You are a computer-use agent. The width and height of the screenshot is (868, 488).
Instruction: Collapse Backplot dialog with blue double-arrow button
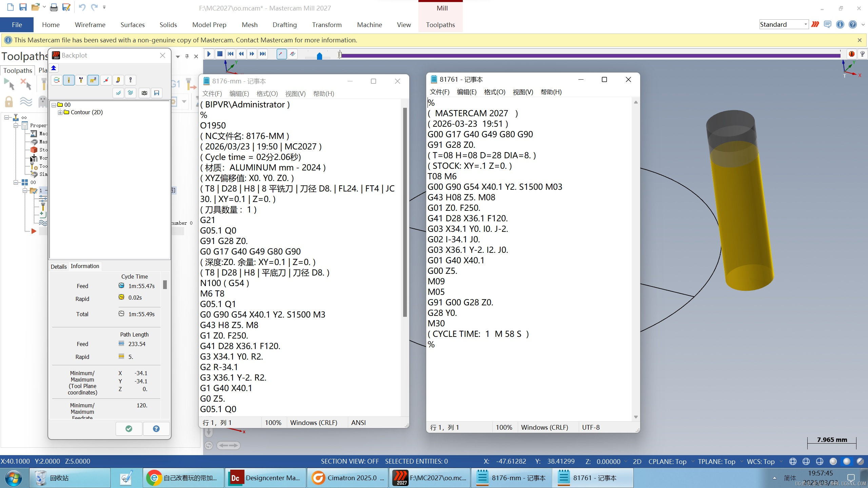54,68
